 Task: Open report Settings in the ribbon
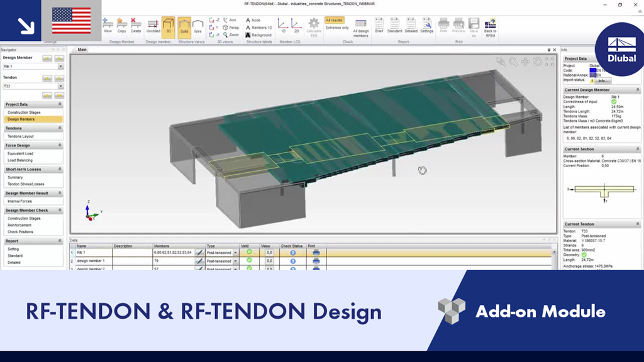click(x=427, y=25)
